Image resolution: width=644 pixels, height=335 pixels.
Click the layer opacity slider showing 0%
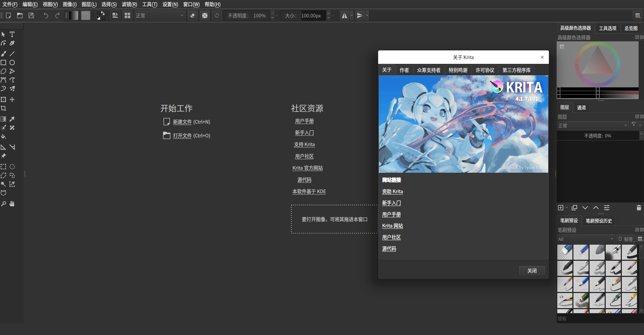598,136
